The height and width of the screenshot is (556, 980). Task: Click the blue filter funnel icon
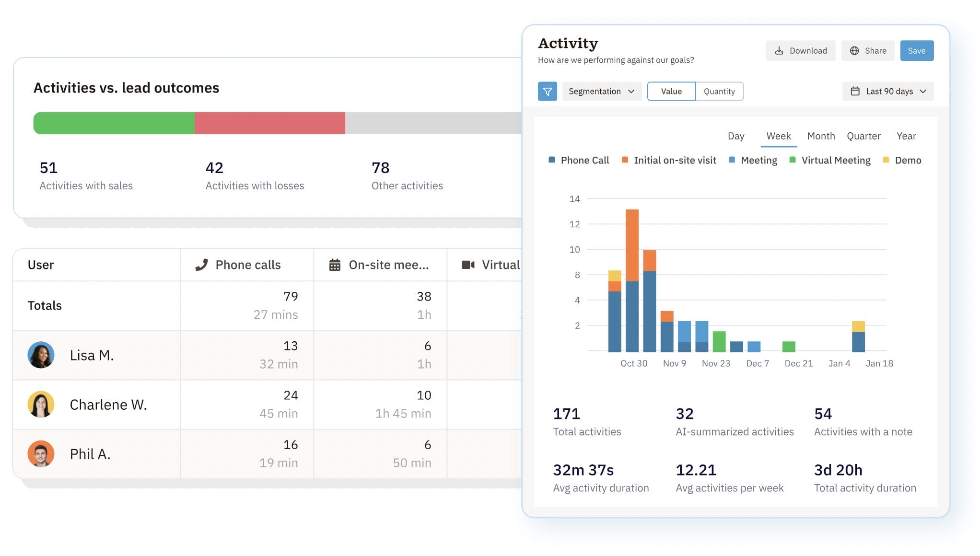point(547,91)
